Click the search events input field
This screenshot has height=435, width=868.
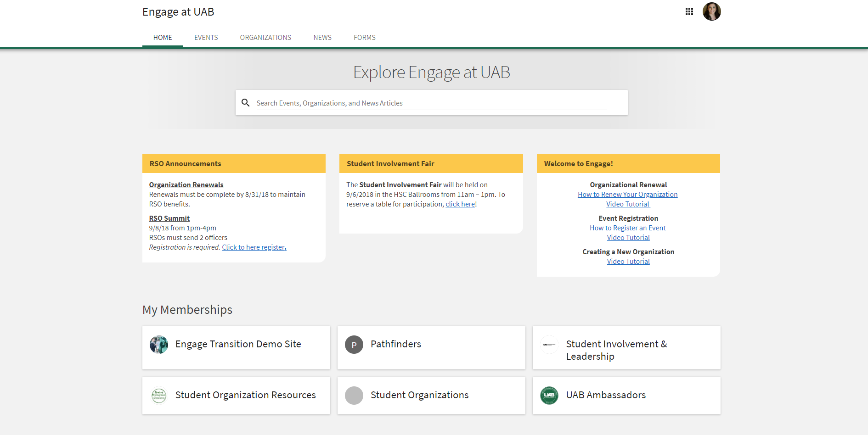pos(431,103)
